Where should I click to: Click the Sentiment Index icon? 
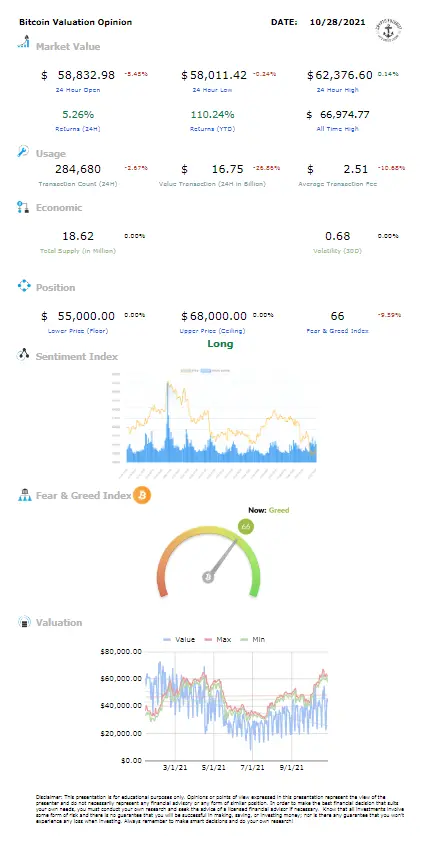[x=23, y=355]
